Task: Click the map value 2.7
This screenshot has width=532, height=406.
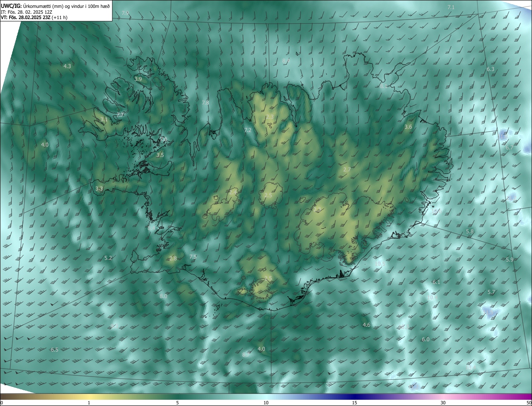Action: tap(347, 170)
